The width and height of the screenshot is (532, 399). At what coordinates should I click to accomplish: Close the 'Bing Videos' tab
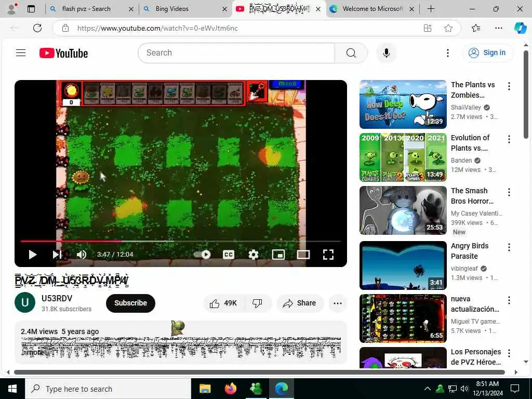(x=224, y=9)
